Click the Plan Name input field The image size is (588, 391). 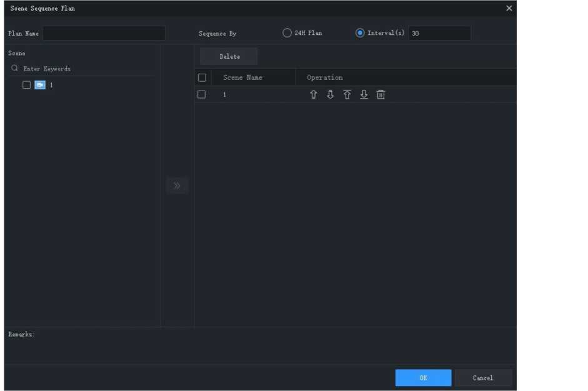(x=104, y=33)
